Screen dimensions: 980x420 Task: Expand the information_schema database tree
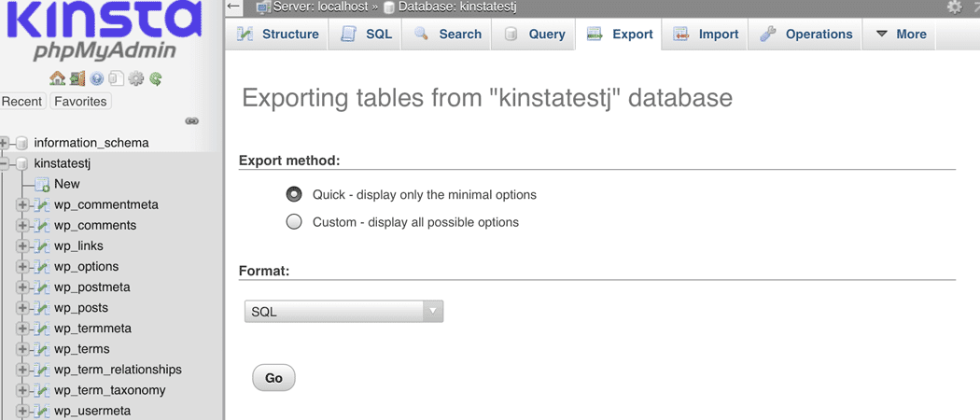pos(6,143)
